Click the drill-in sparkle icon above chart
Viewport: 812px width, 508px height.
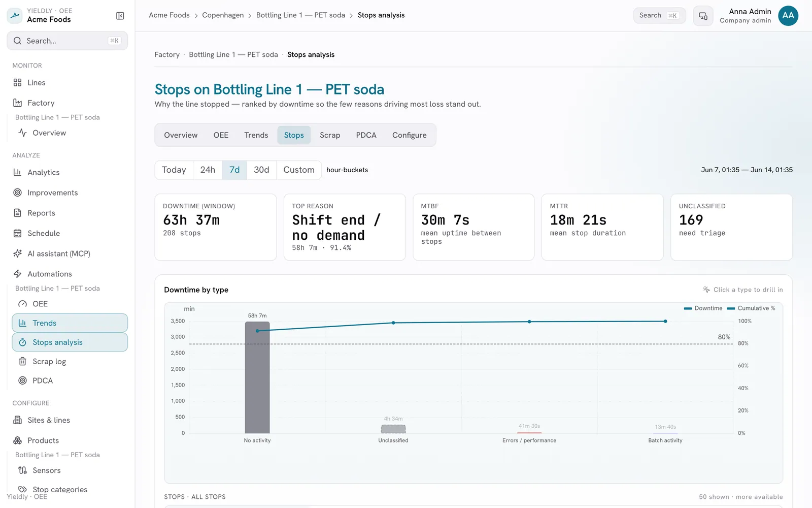pyautogui.click(x=706, y=290)
